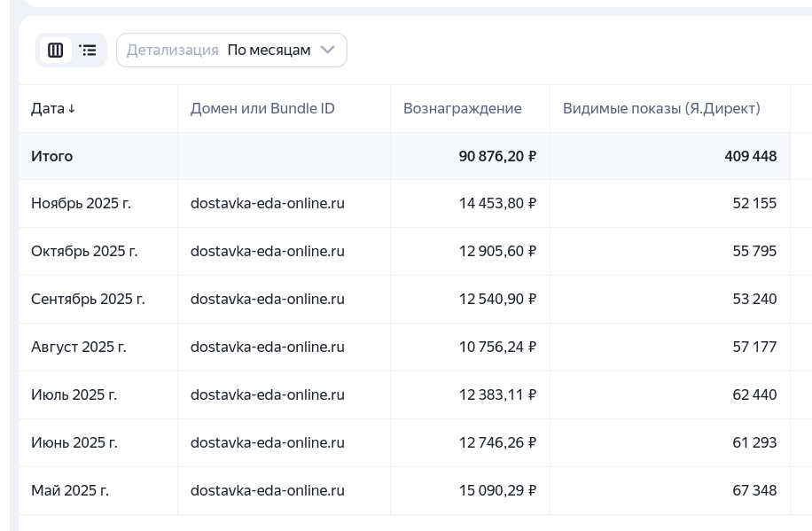Switch to column table view icon
Viewport: 812px width, 531px height.
[56, 51]
